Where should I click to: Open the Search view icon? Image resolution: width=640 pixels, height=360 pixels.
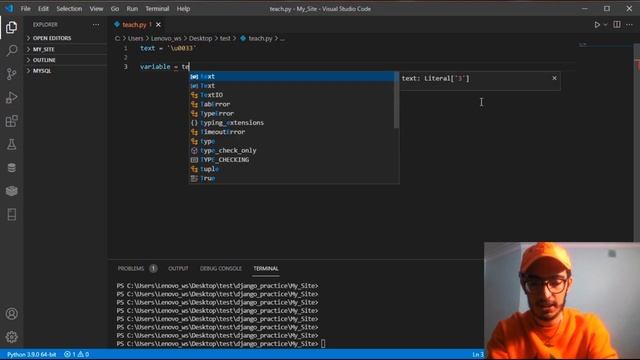(x=11, y=51)
